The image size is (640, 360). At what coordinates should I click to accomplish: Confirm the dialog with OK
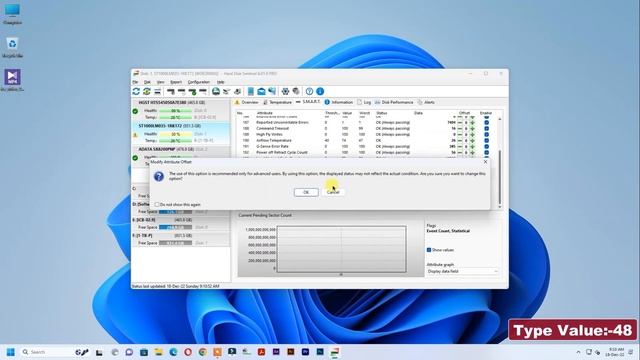click(x=306, y=192)
